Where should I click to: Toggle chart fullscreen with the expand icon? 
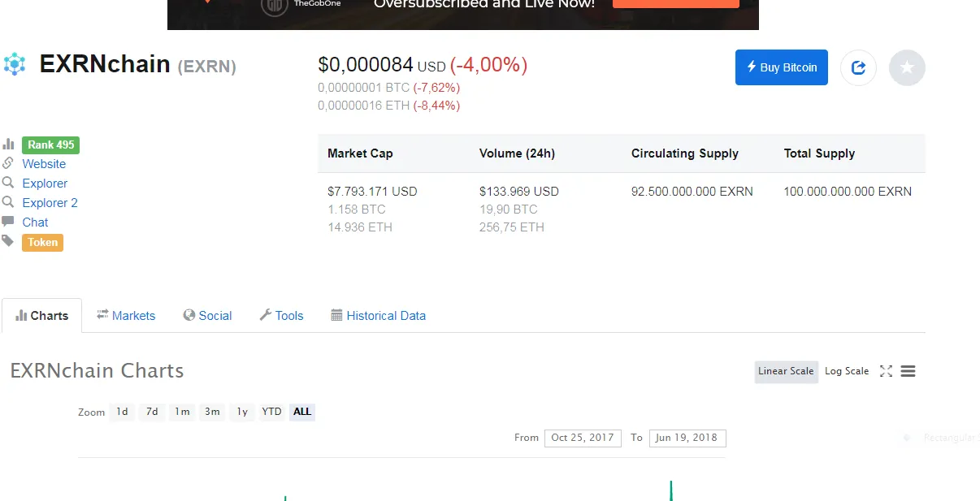(x=886, y=371)
